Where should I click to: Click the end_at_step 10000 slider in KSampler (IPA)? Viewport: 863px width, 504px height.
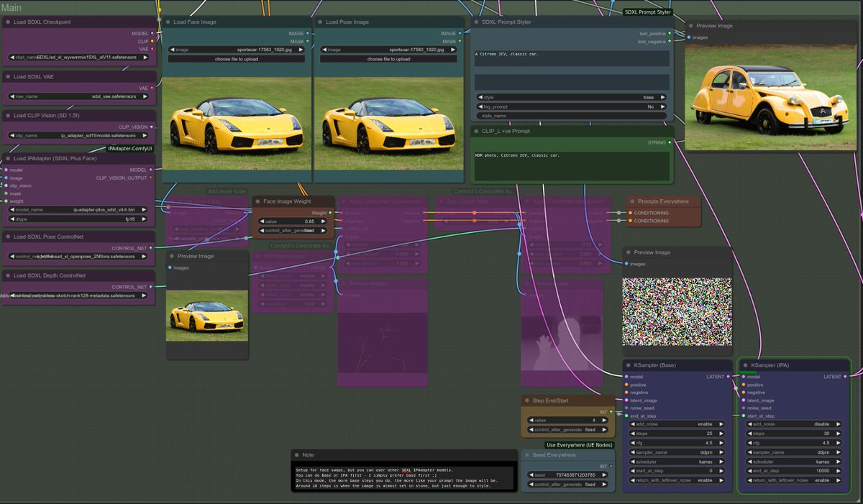click(793, 471)
